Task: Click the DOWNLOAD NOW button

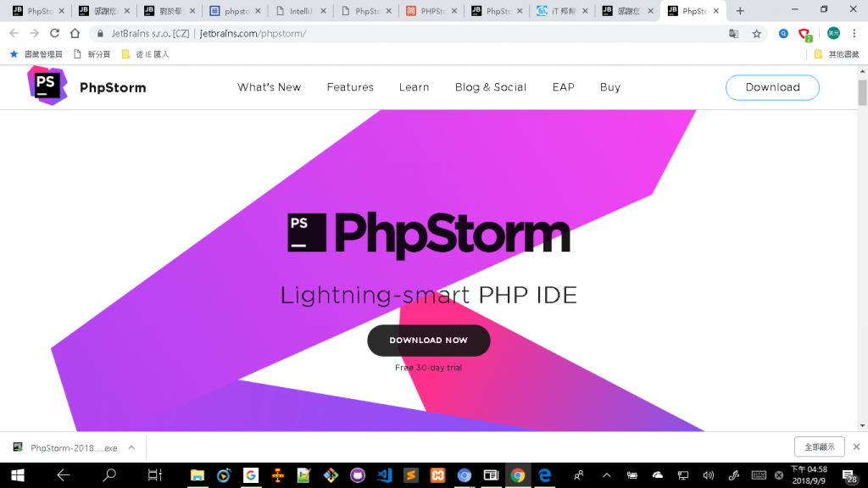Action: coord(428,341)
